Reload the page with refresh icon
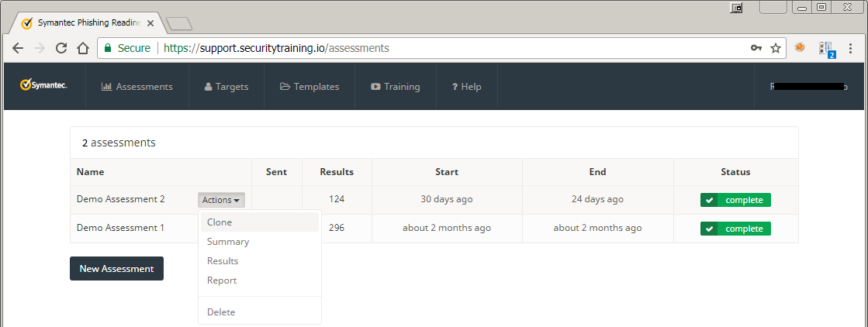The image size is (868, 327). click(x=61, y=48)
